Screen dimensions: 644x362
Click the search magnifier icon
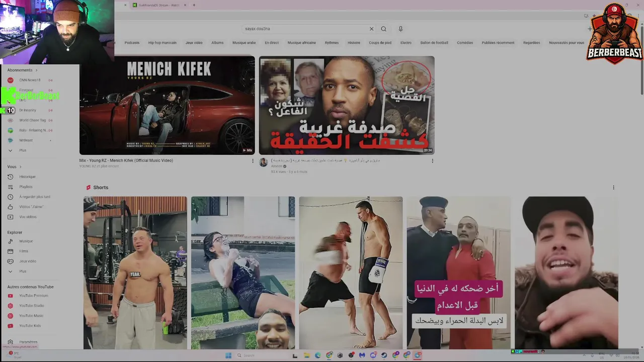[x=383, y=29]
